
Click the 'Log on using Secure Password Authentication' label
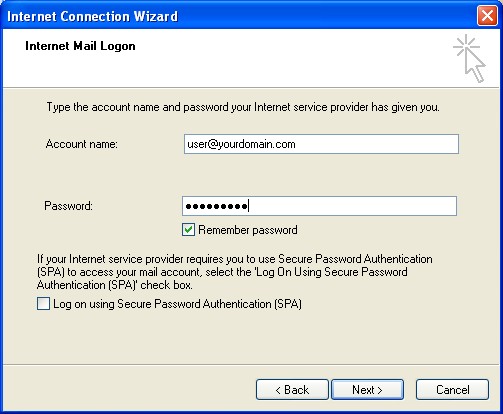177,304
